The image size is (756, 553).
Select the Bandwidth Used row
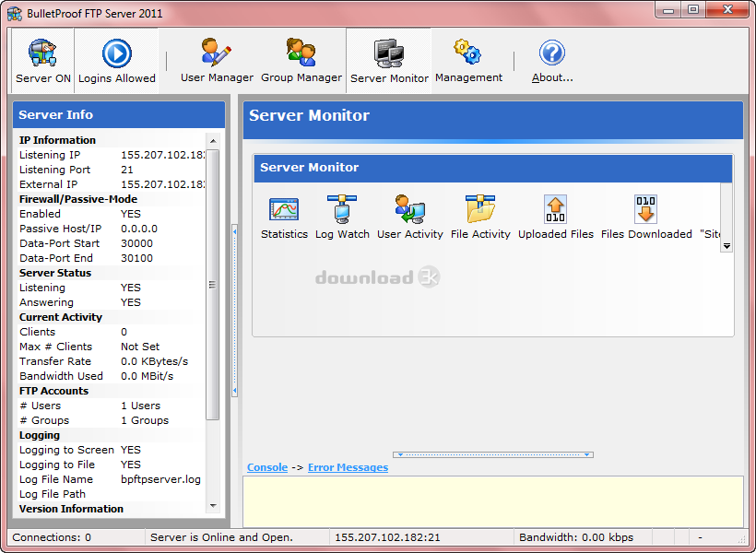click(x=112, y=376)
